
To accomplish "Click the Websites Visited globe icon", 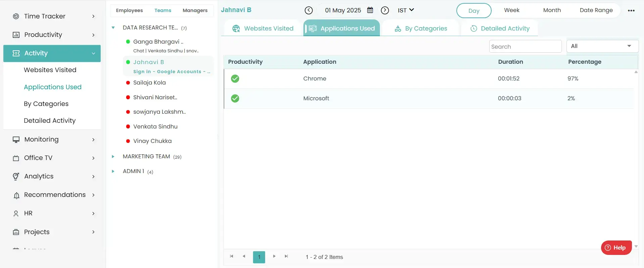I will coord(236,29).
